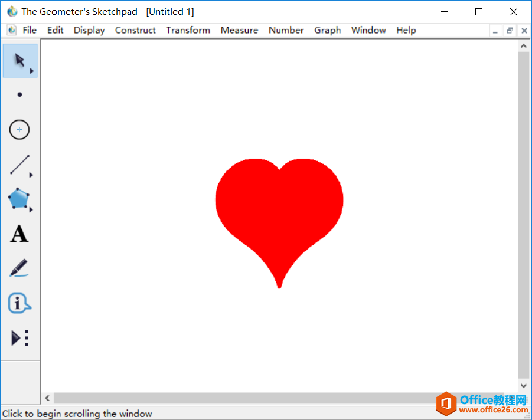The height and width of the screenshot is (420, 532).
Task: Select the Selection Arrow tool
Action: [19, 60]
